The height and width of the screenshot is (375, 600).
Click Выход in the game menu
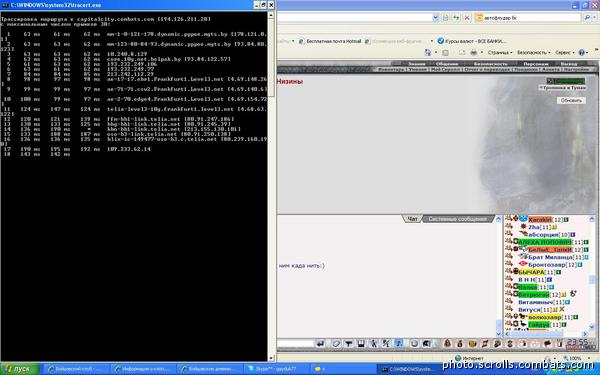coord(569,64)
